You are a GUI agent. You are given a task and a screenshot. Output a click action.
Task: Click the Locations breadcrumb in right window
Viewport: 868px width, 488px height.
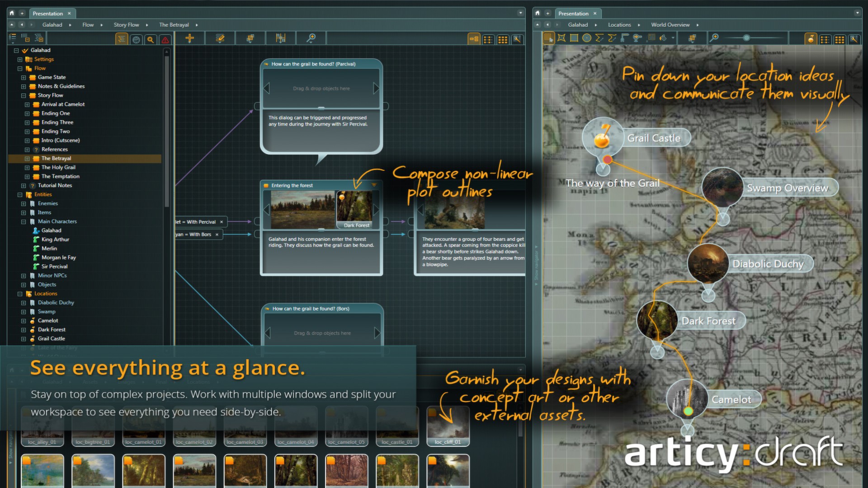[619, 25]
